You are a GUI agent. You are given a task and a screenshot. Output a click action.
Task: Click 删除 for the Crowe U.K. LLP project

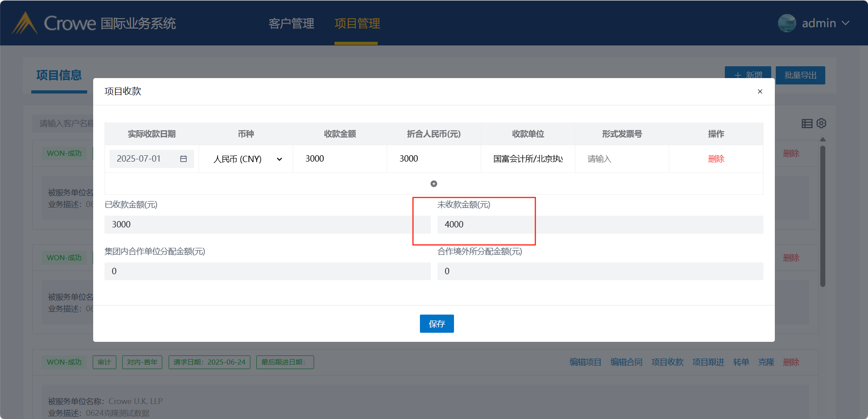791,362
